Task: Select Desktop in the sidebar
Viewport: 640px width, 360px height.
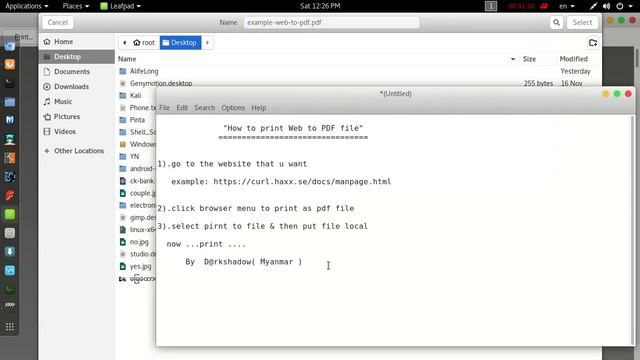Action: click(x=76, y=57)
